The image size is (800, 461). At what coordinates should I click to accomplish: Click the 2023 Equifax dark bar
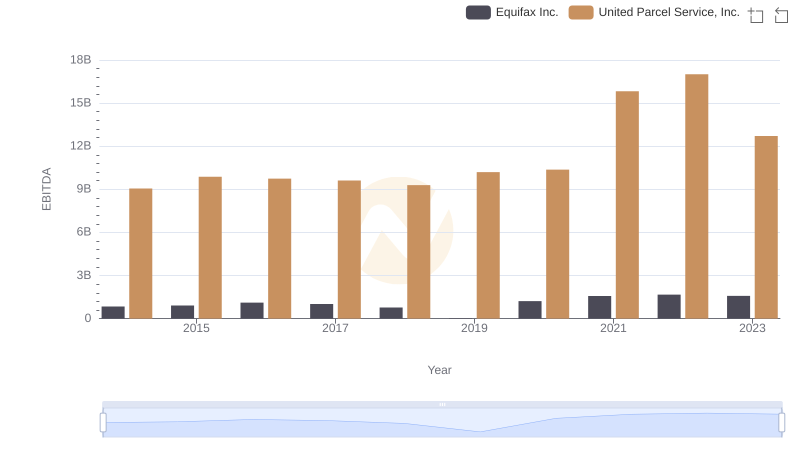tap(738, 307)
